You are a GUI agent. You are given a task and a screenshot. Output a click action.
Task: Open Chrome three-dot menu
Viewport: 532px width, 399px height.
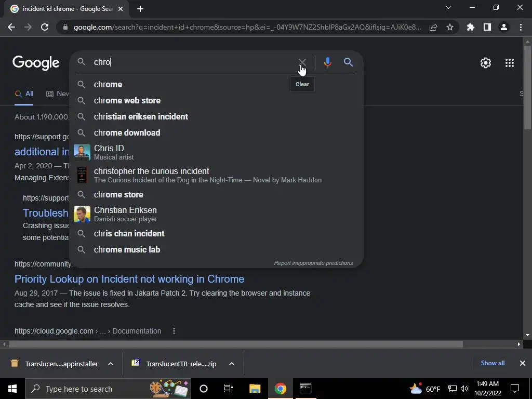click(x=521, y=27)
